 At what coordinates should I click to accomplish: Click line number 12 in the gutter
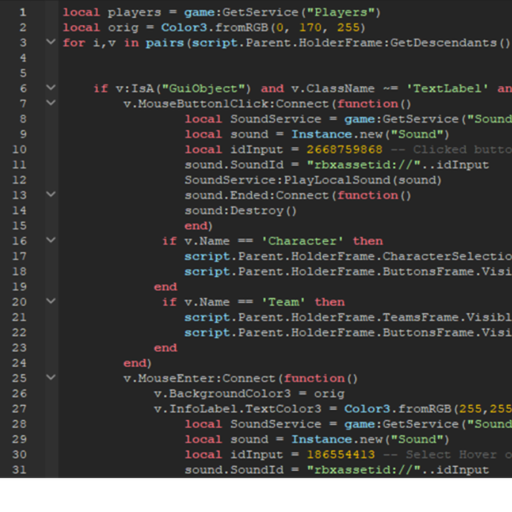pos(19,180)
